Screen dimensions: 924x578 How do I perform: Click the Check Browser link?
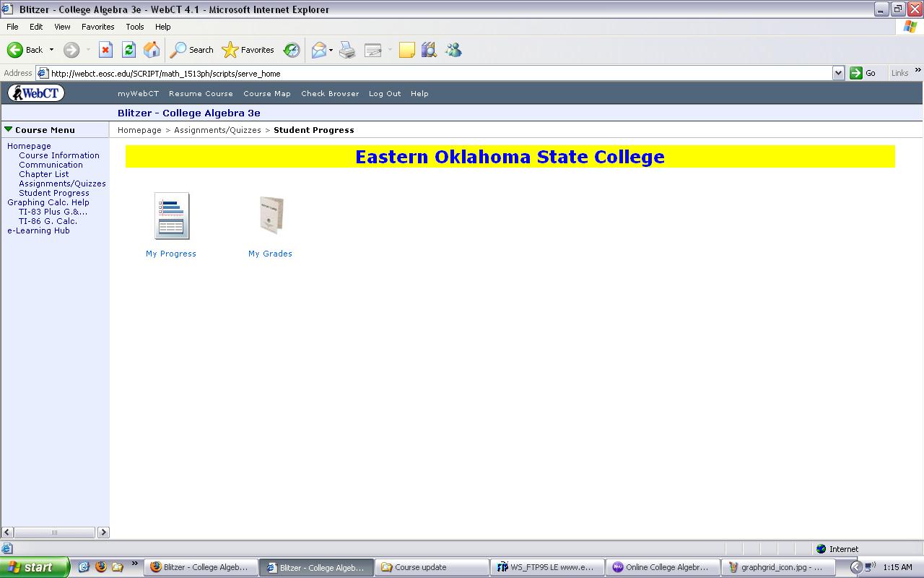pyautogui.click(x=330, y=93)
